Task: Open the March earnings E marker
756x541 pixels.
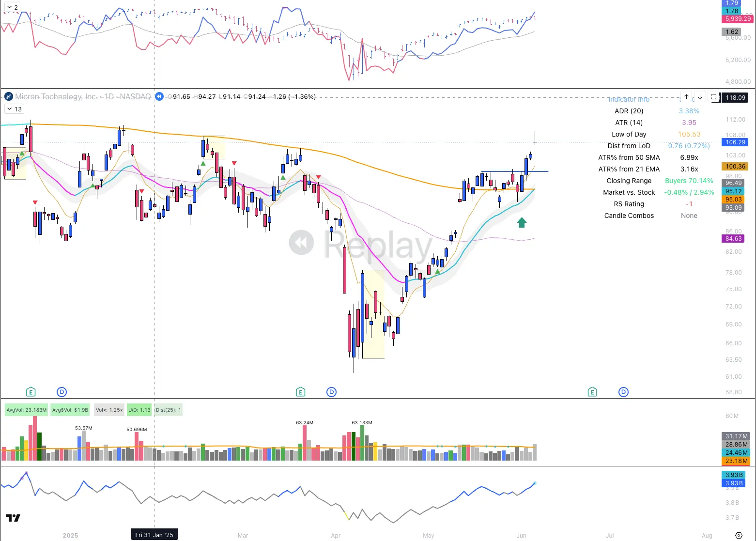Action: pyautogui.click(x=300, y=392)
